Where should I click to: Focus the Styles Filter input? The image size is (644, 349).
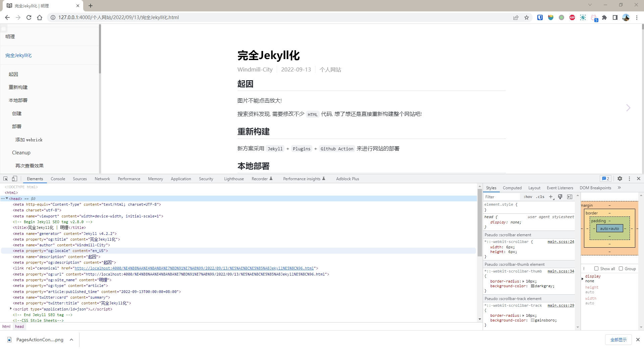502,197
